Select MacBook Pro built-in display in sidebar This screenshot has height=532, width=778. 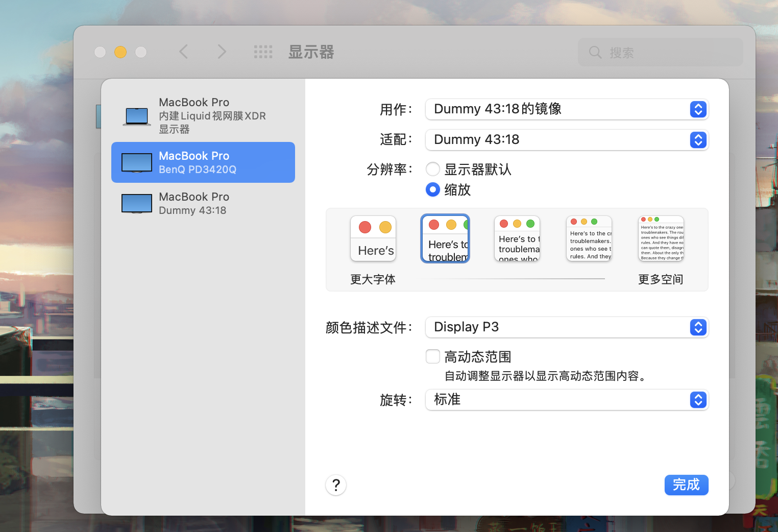click(x=203, y=116)
